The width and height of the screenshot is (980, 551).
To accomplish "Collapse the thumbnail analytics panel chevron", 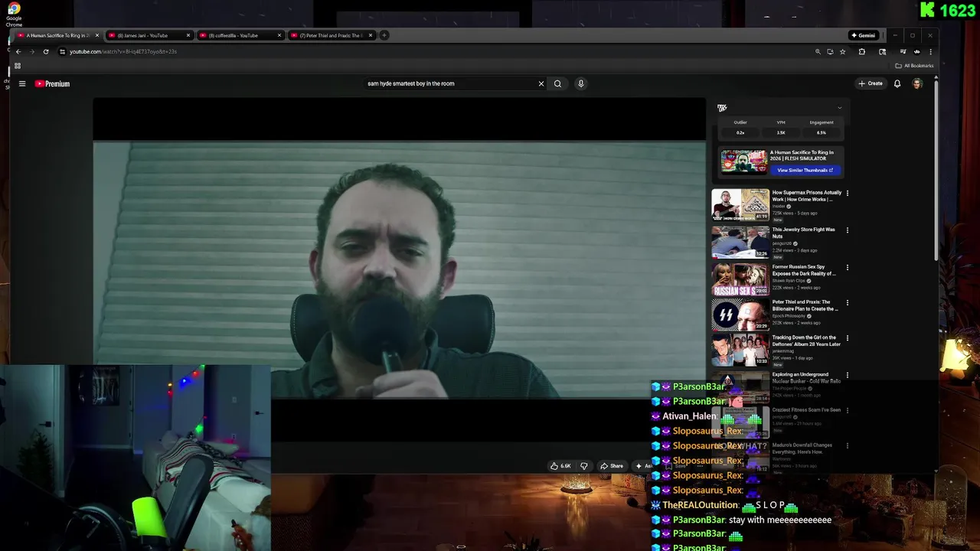I will click(x=839, y=108).
